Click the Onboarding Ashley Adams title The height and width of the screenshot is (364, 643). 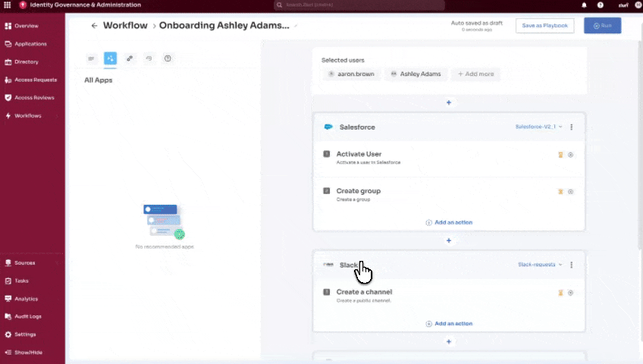pos(224,26)
